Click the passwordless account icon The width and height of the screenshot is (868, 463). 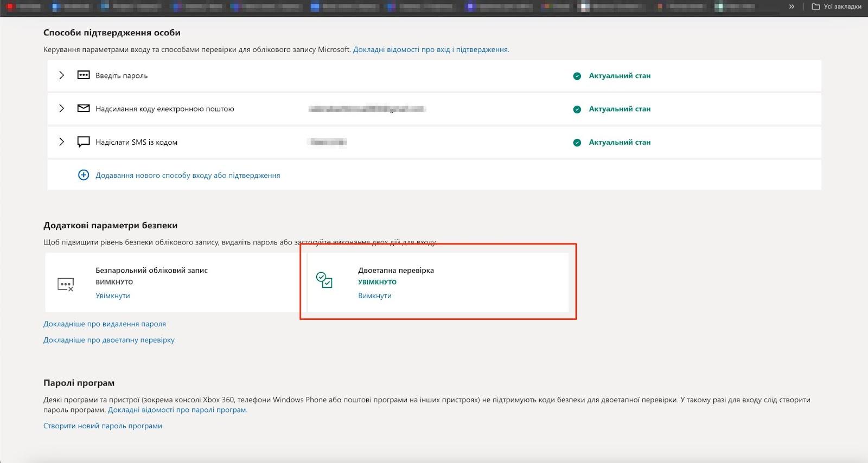tap(66, 284)
